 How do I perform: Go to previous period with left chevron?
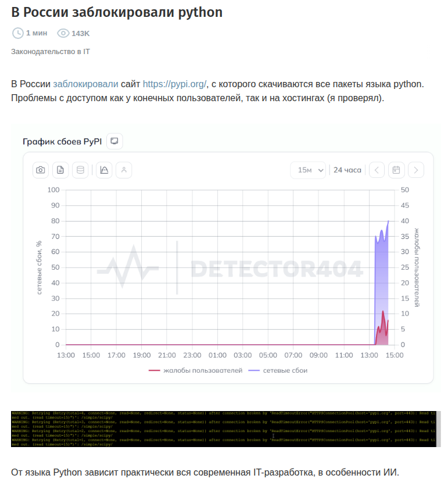point(377,170)
